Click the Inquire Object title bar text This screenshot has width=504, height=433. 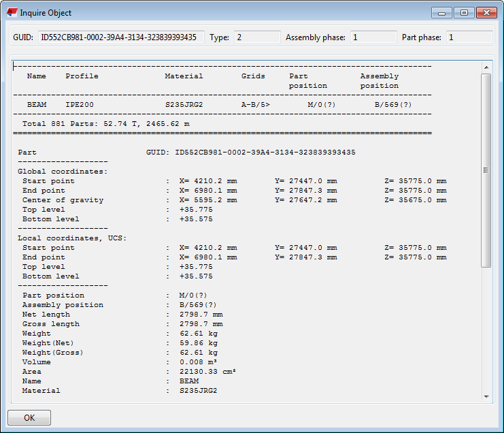click(x=46, y=13)
